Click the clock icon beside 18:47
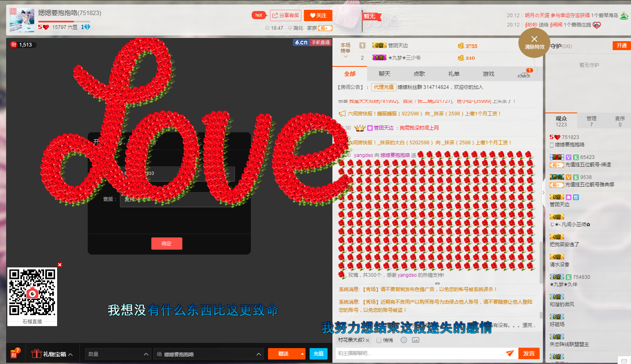 point(267,28)
